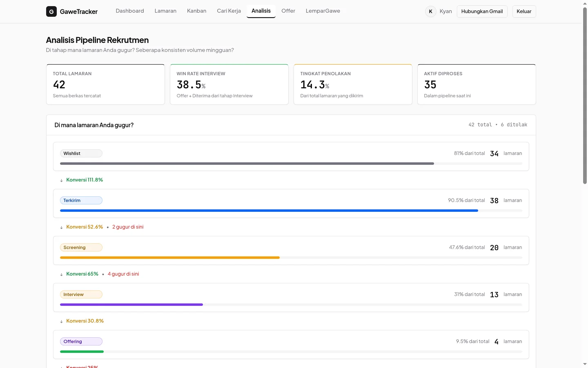Click the "2 gugur di sini" text
The width and height of the screenshot is (588, 368).
point(128,227)
